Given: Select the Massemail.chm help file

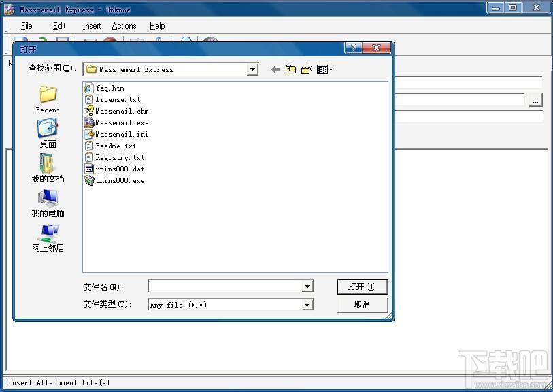Looking at the screenshot, I should pos(116,111).
